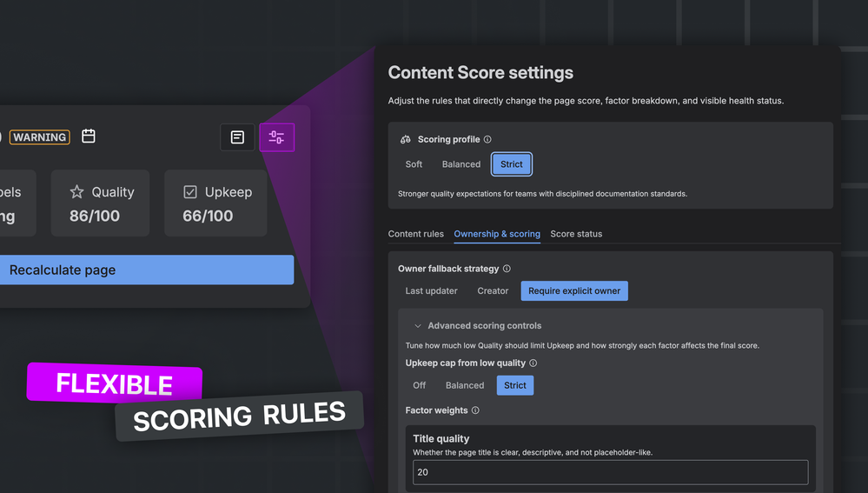Click the Title quality weight field
This screenshot has width=868, height=493.
click(611, 472)
